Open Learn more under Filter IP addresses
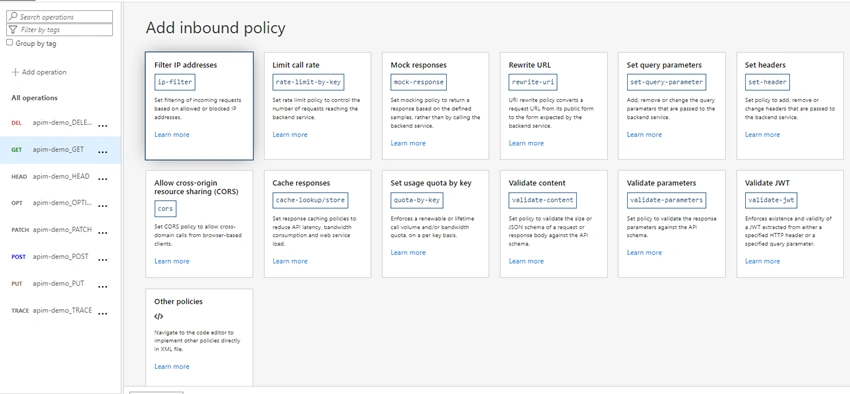 pos(172,134)
